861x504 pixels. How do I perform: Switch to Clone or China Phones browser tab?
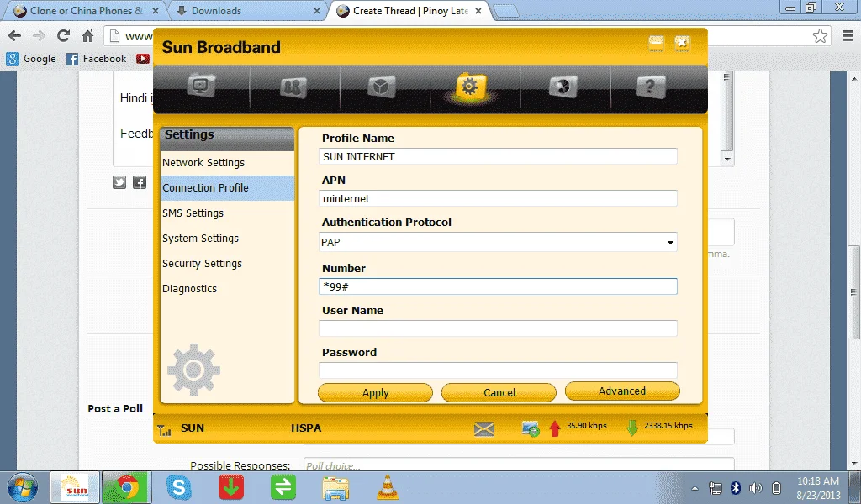(86, 11)
